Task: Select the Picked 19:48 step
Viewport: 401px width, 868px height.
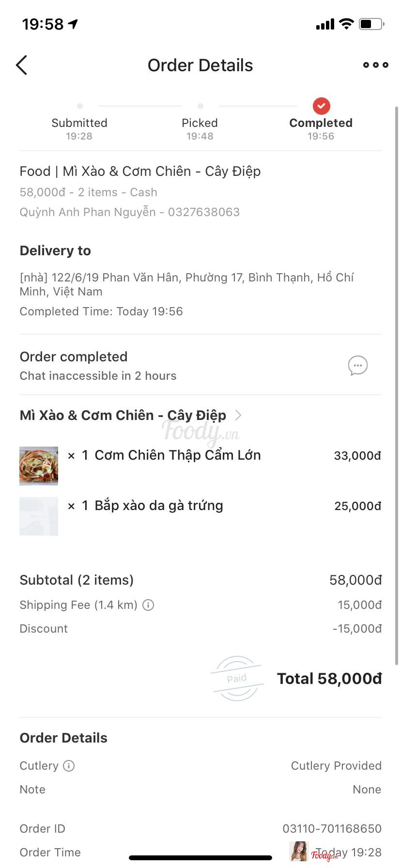Action: click(x=200, y=128)
